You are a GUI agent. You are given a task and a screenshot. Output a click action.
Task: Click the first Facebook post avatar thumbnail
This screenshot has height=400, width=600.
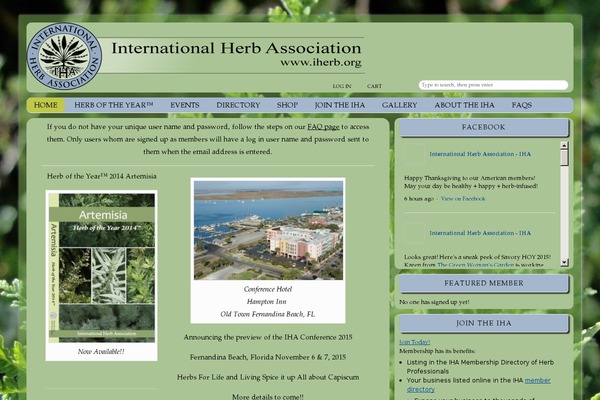point(414,154)
